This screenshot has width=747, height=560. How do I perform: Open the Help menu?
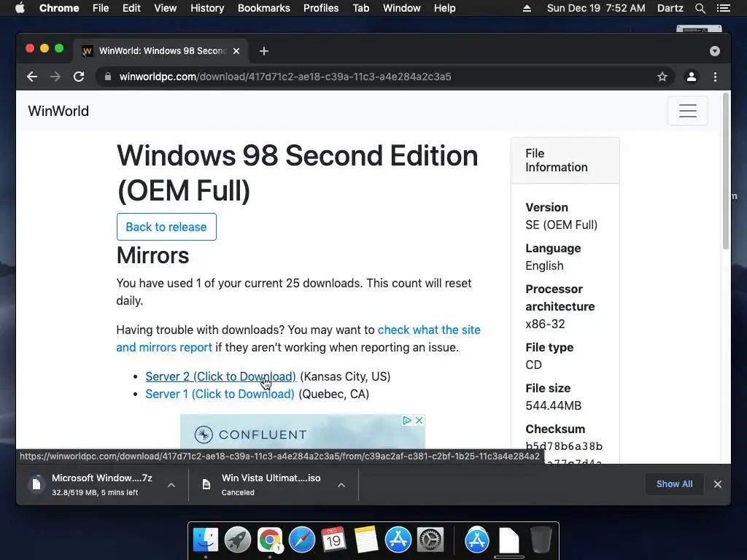[x=444, y=8]
